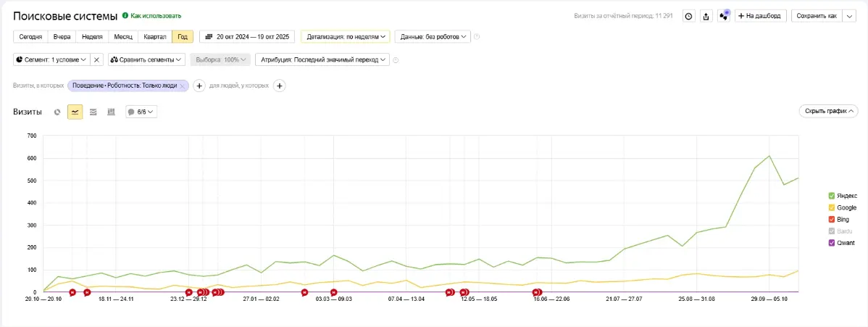
Task: Switch to the column chart icon
Action: tap(111, 112)
